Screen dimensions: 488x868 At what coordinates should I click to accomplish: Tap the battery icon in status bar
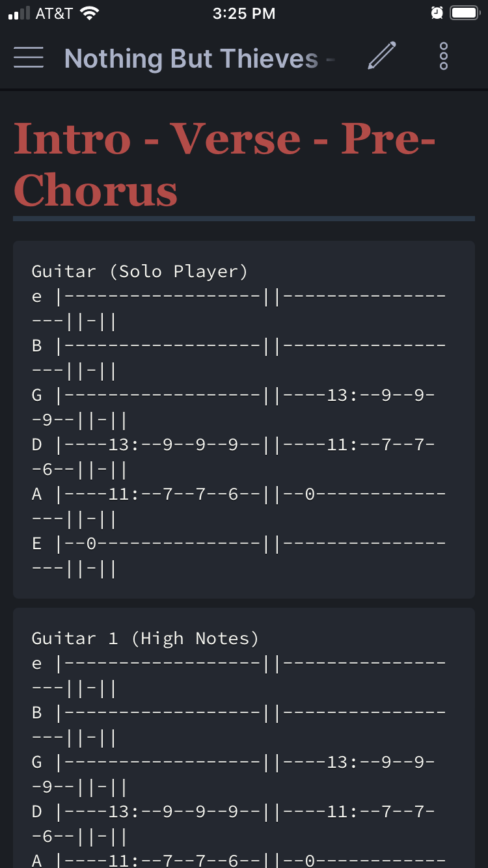point(465,13)
